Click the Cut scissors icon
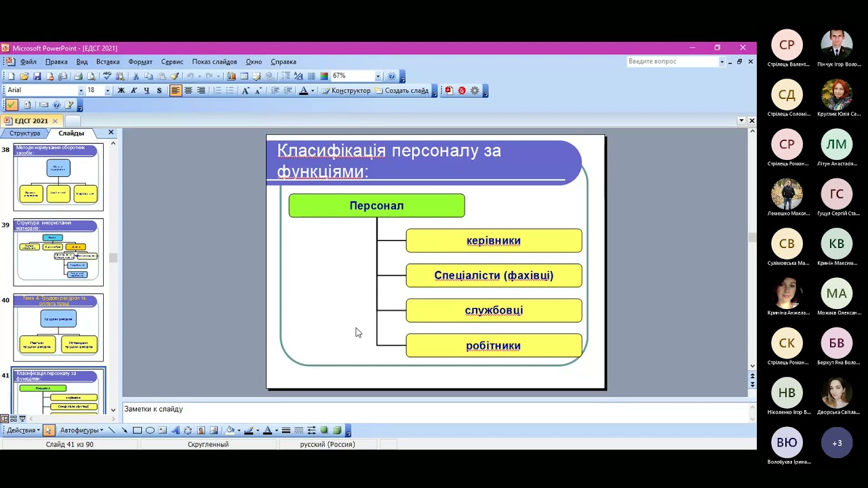The image size is (868, 488). click(x=136, y=76)
